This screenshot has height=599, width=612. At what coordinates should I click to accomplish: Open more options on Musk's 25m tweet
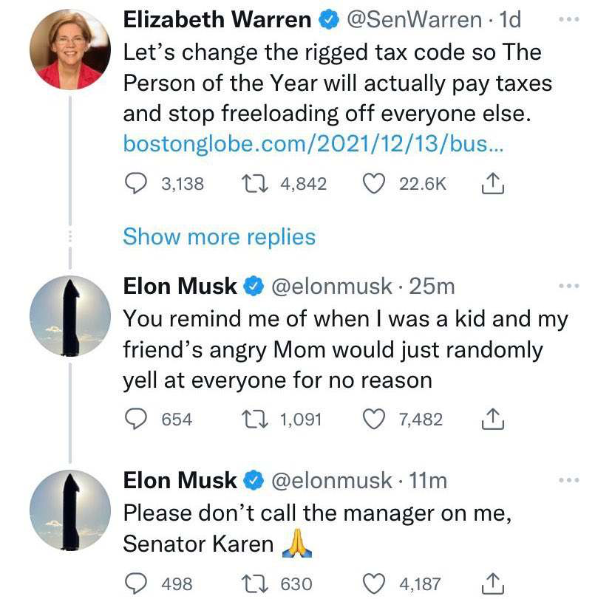pos(569,286)
